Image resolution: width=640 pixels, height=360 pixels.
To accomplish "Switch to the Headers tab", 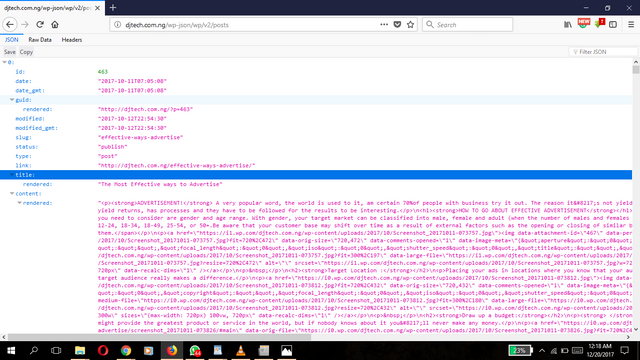I will [72, 40].
